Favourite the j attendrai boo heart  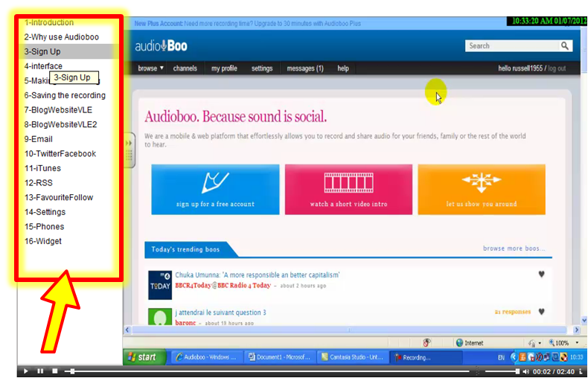[x=541, y=312]
